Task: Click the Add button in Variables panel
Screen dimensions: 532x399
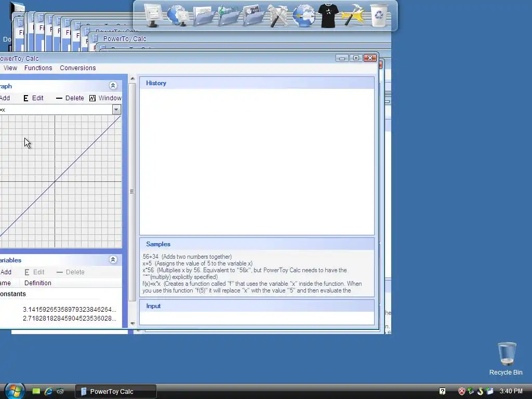Action: (x=6, y=272)
